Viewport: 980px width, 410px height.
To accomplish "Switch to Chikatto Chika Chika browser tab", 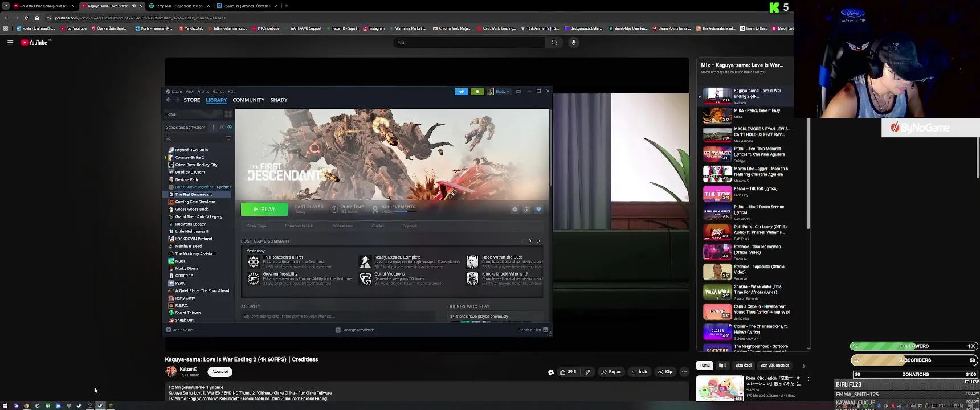I will pyautogui.click(x=43, y=6).
